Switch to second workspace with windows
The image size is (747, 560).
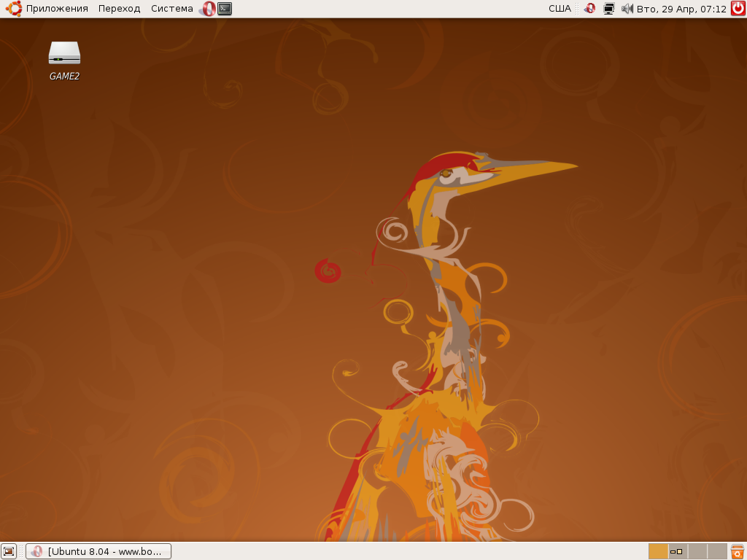678,551
